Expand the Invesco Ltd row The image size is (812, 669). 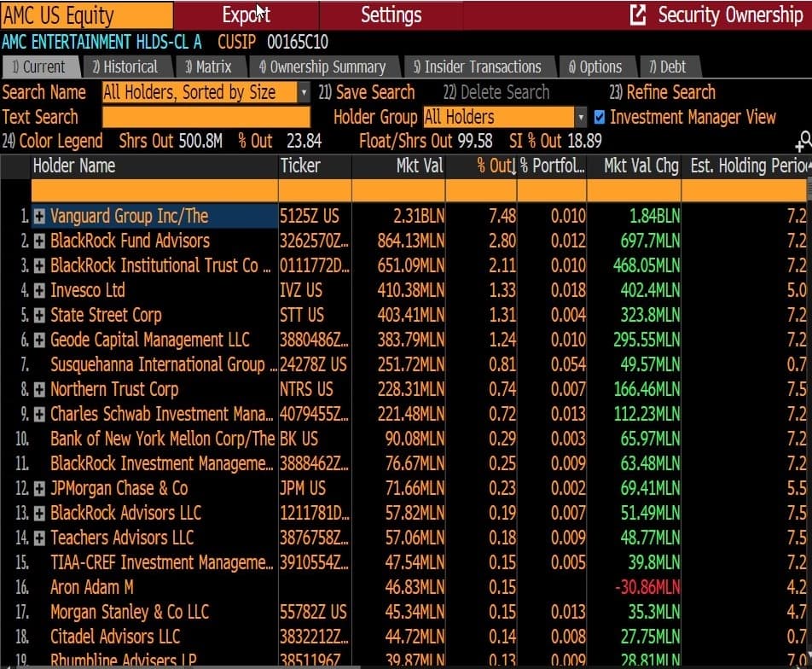pyautogui.click(x=39, y=290)
